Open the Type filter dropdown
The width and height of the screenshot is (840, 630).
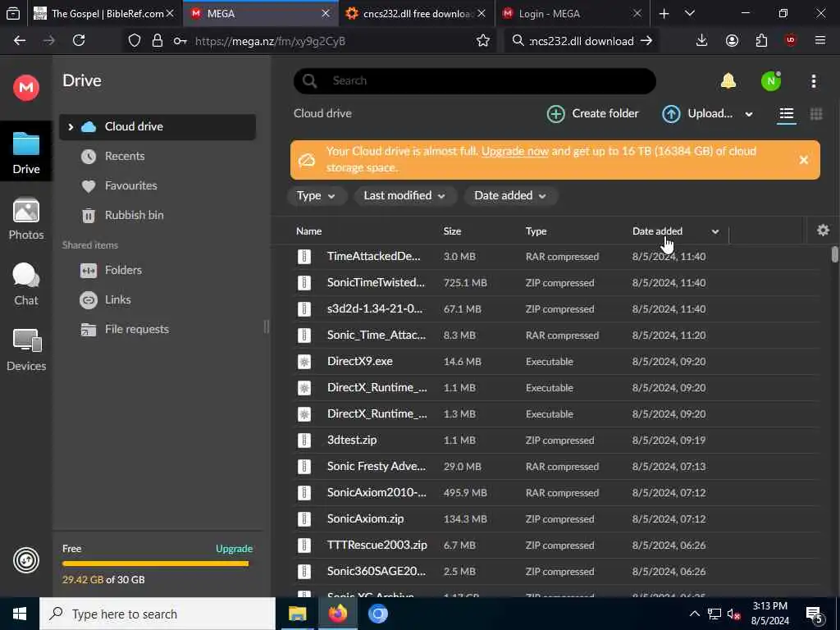tap(316, 195)
